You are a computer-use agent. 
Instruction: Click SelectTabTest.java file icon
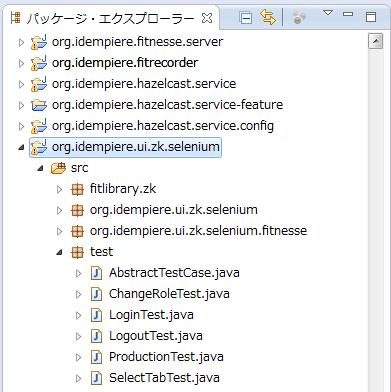[x=96, y=378]
